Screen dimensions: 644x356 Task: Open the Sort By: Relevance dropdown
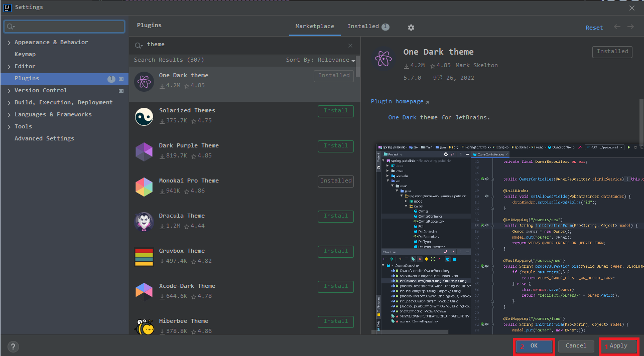[x=320, y=60]
